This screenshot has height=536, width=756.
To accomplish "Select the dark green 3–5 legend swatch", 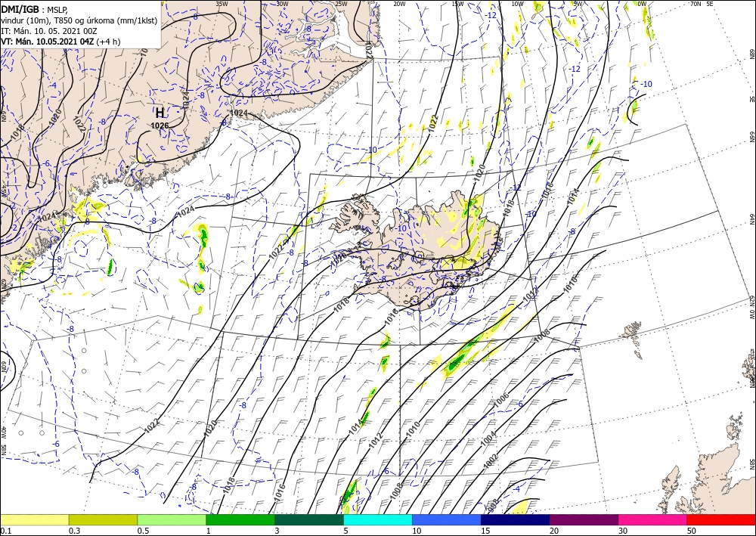I will [309, 519].
